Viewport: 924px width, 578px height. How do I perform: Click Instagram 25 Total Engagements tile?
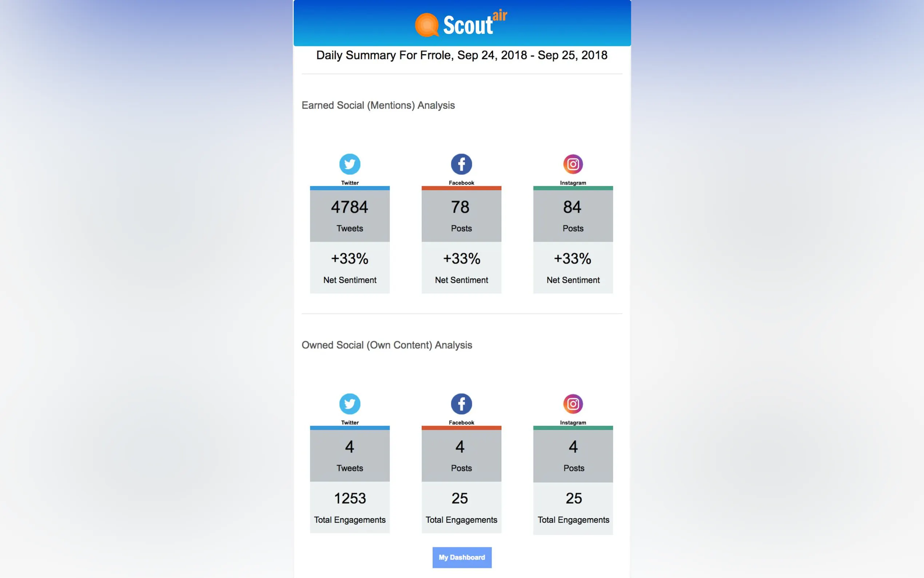pyautogui.click(x=573, y=507)
